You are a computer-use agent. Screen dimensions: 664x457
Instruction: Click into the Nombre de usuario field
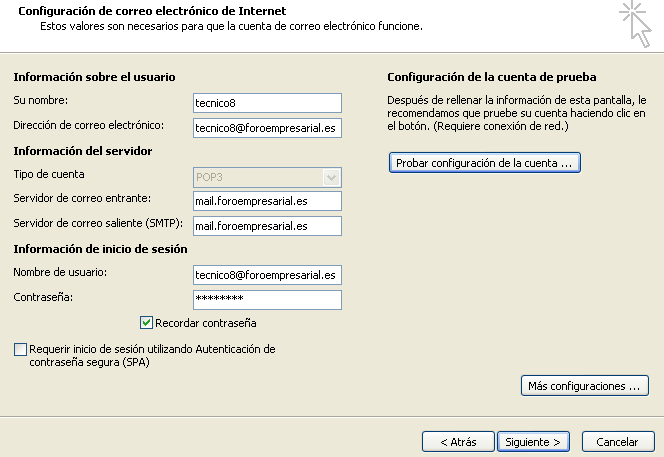click(x=267, y=275)
